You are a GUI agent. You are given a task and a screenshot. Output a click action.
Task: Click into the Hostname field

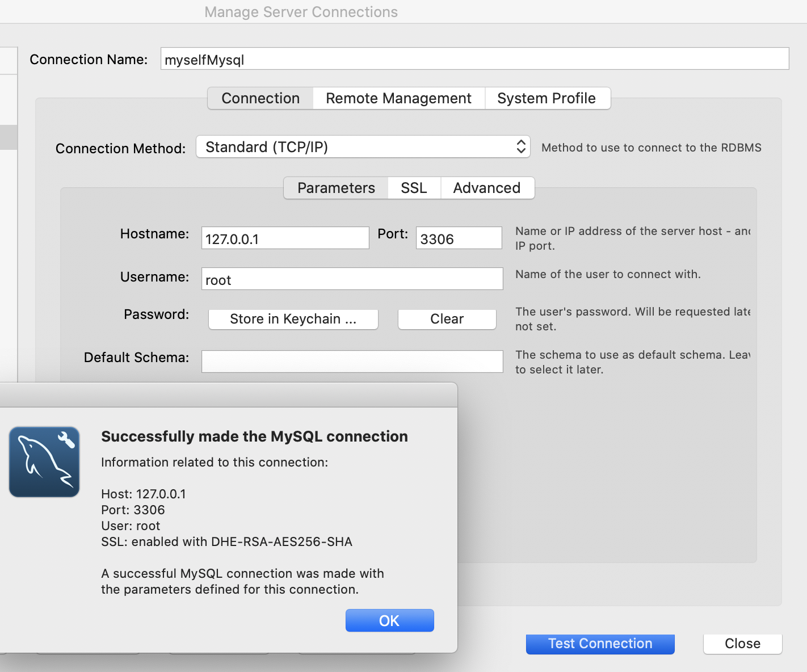tap(285, 238)
